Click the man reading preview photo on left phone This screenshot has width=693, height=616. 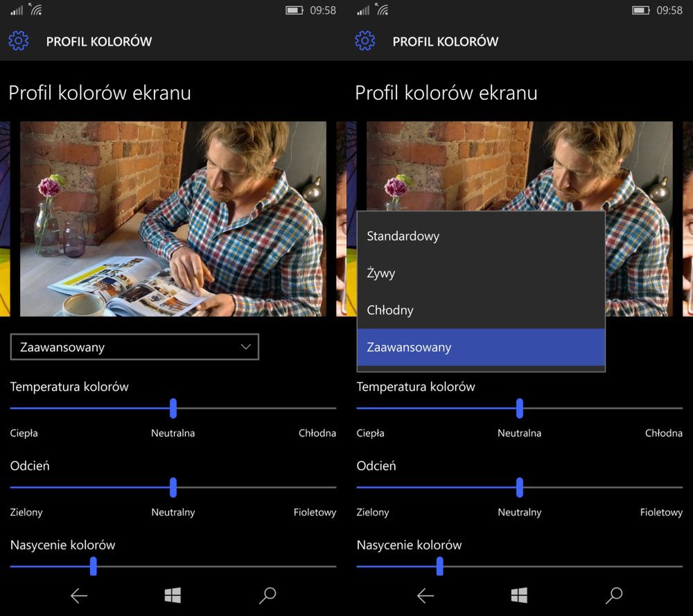[x=173, y=219]
